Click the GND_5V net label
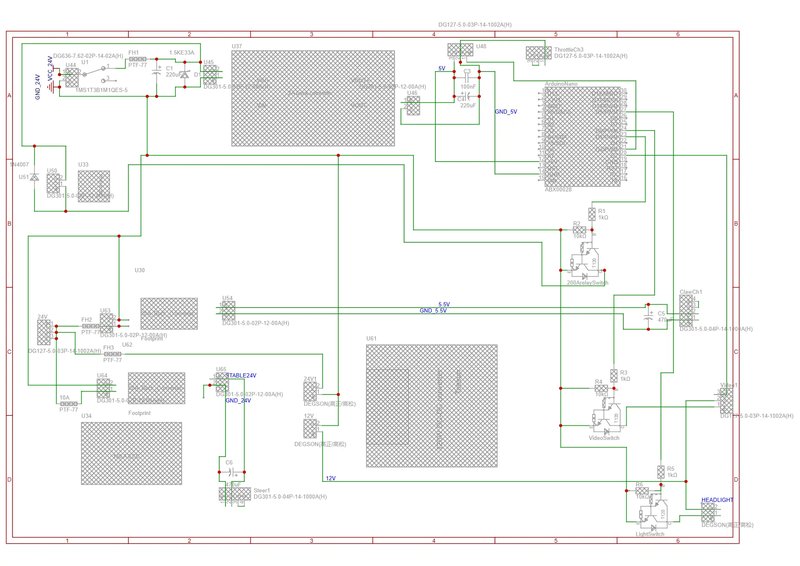This screenshot has height=566, width=800. [x=506, y=111]
